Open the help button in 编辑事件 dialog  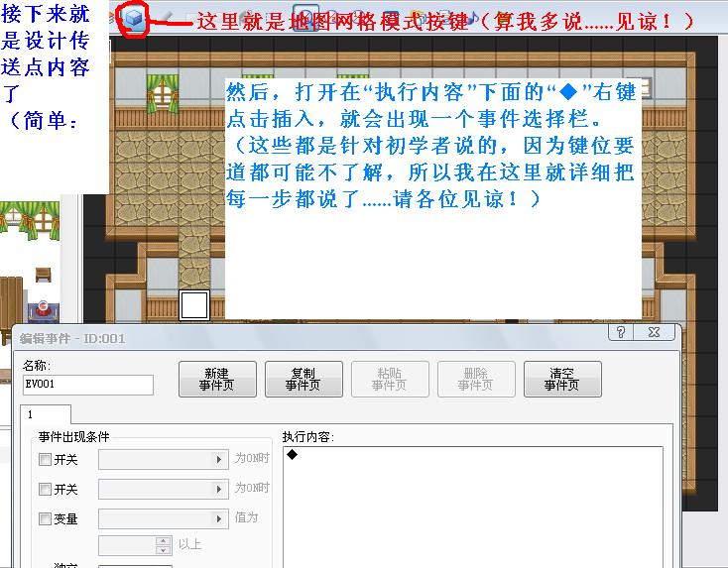click(621, 332)
